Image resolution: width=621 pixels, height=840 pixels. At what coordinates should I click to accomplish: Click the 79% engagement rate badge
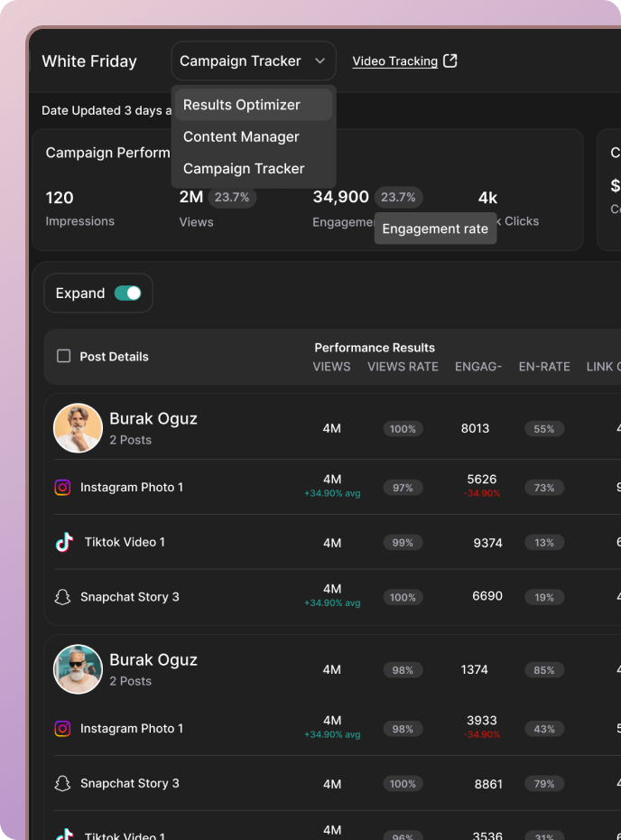(x=544, y=784)
